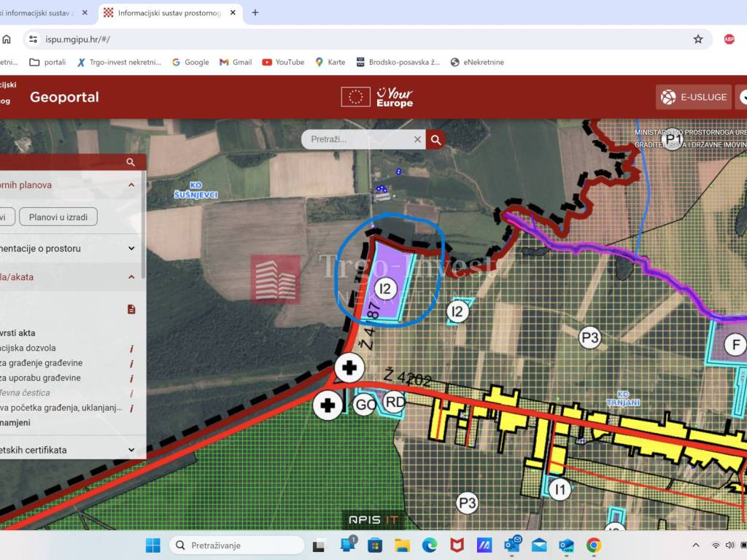Image resolution: width=747 pixels, height=560 pixels.
Task: Click the red map search magnifier button
Action: [x=436, y=139]
